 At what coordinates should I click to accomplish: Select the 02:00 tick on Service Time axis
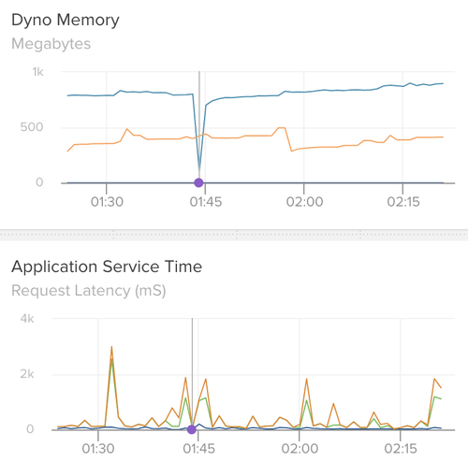(x=300, y=449)
